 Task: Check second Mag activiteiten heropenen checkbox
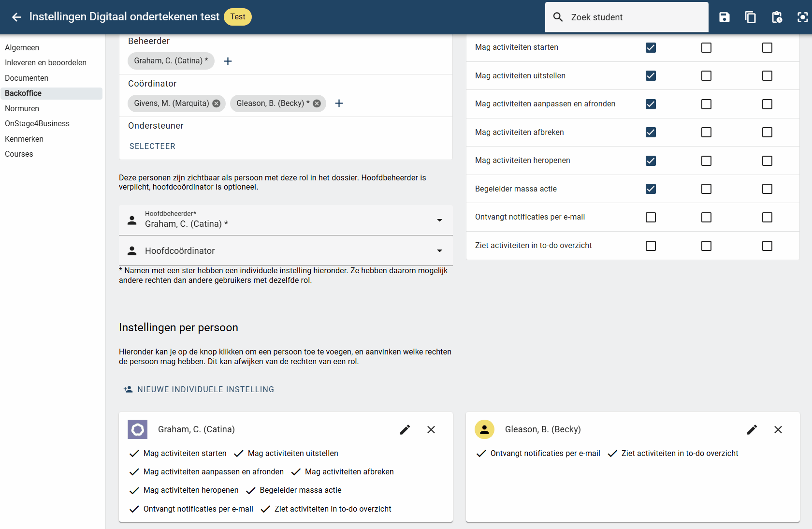click(707, 161)
